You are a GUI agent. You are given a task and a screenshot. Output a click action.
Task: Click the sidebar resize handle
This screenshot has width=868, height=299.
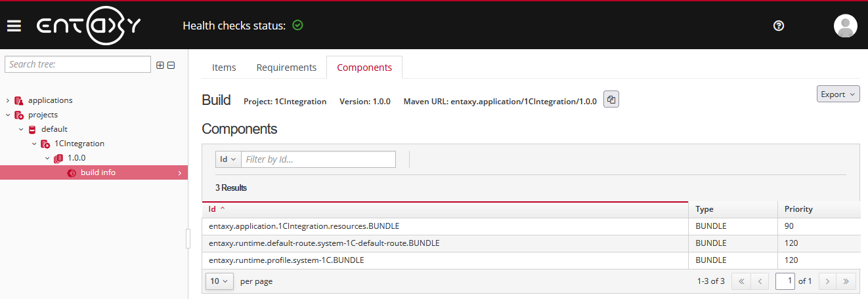pos(188,239)
